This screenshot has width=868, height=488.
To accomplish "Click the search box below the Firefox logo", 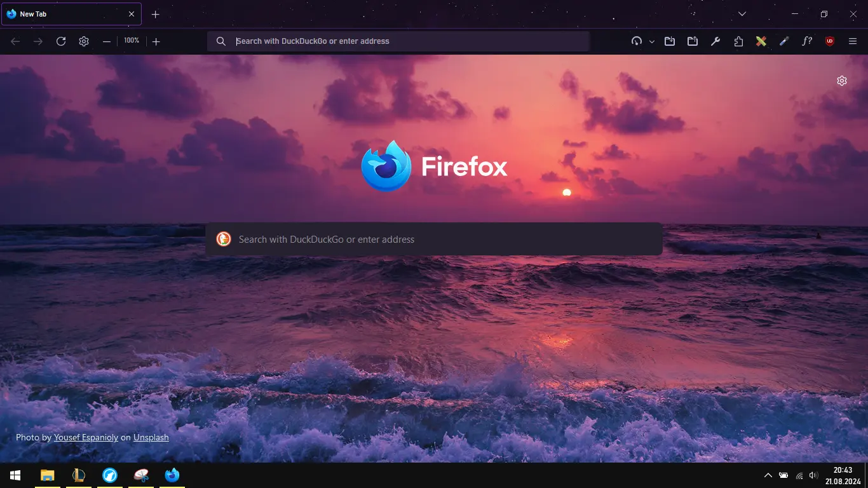I will pos(434,240).
